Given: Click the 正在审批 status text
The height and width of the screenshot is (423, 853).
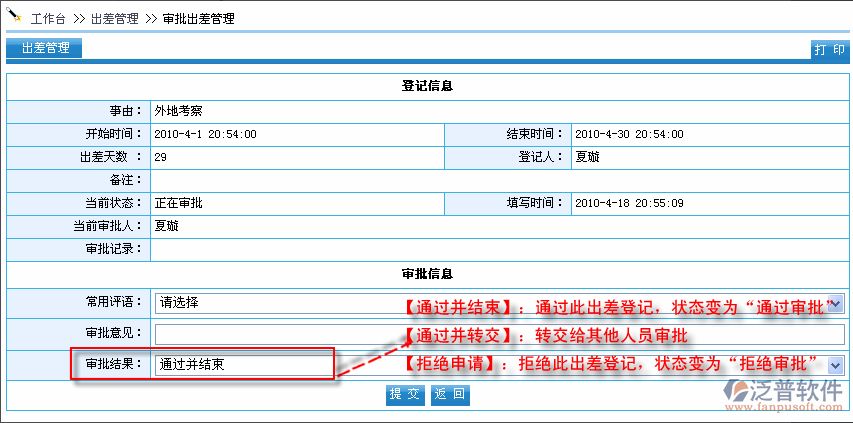Looking at the screenshot, I should click(x=178, y=203).
